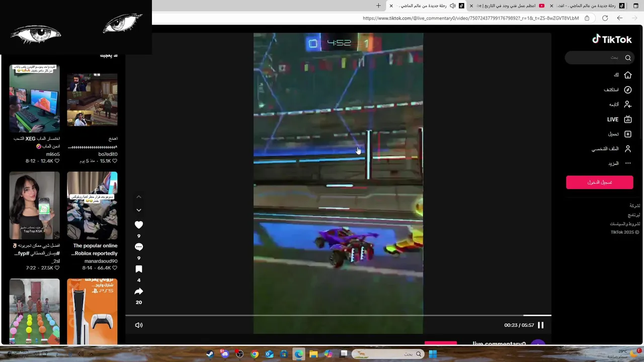This screenshot has width=644, height=362.
Task: Click username manardaoud90
Action: click(x=101, y=261)
